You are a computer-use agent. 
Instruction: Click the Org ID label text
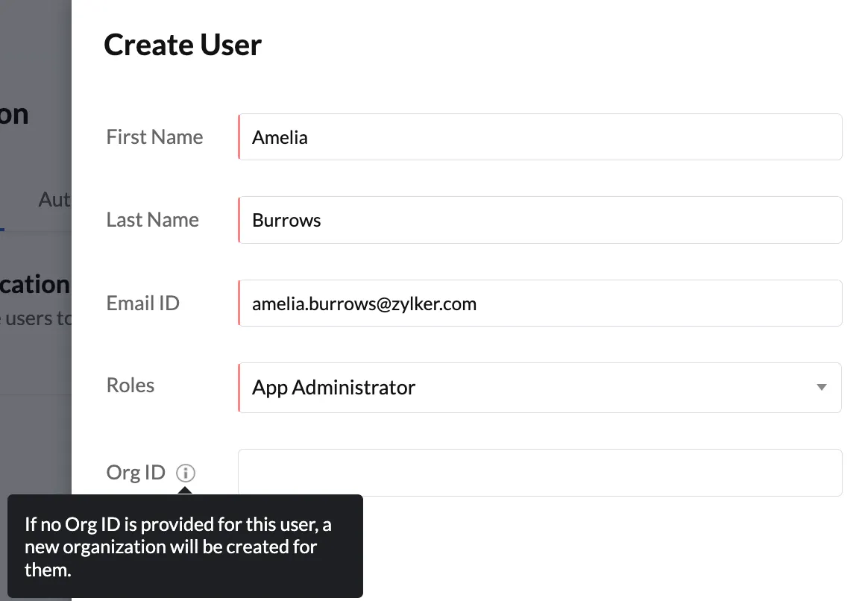(x=136, y=473)
